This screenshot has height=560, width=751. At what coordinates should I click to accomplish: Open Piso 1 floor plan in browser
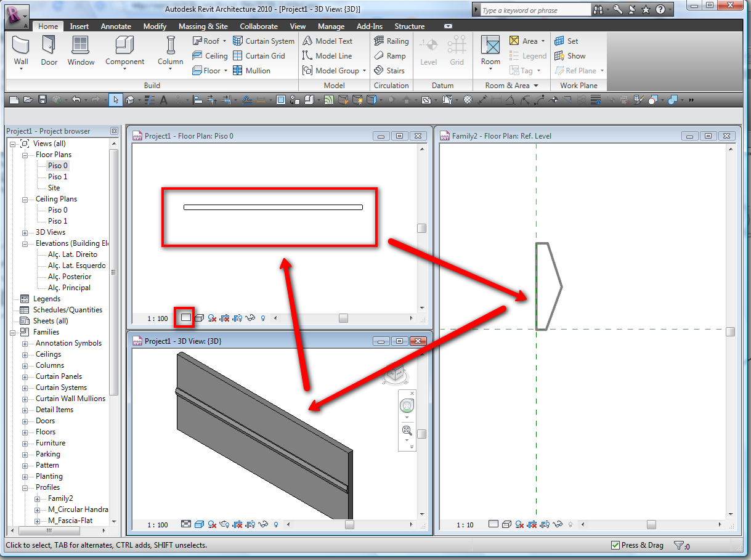[58, 177]
